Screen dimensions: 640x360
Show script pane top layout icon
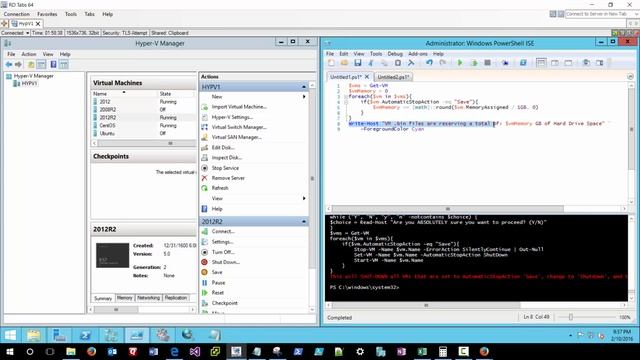point(541,63)
